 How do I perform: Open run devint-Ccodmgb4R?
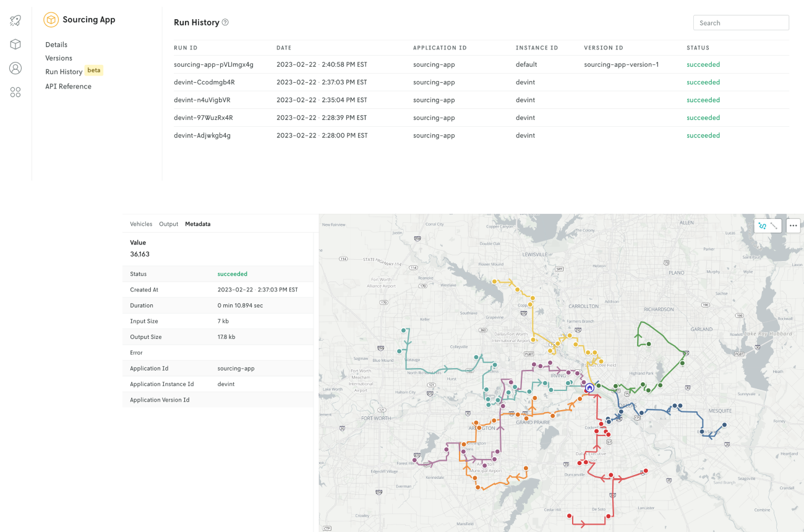(x=204, y=82)
